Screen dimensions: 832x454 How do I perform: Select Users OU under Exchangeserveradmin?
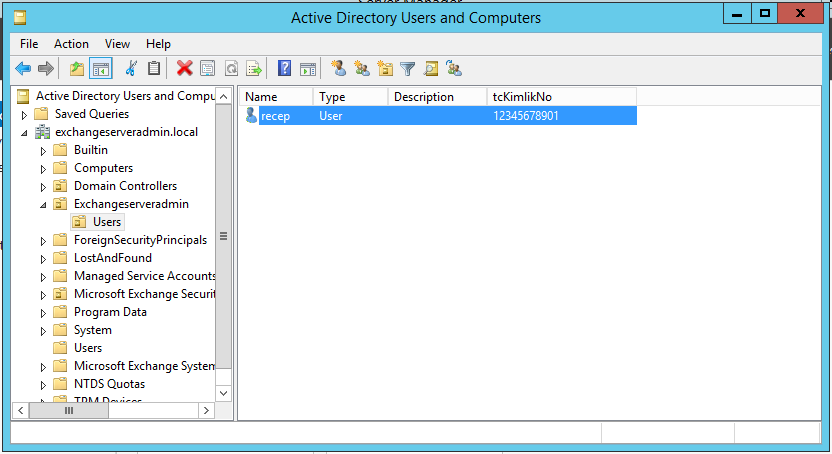tap(107, 222)
